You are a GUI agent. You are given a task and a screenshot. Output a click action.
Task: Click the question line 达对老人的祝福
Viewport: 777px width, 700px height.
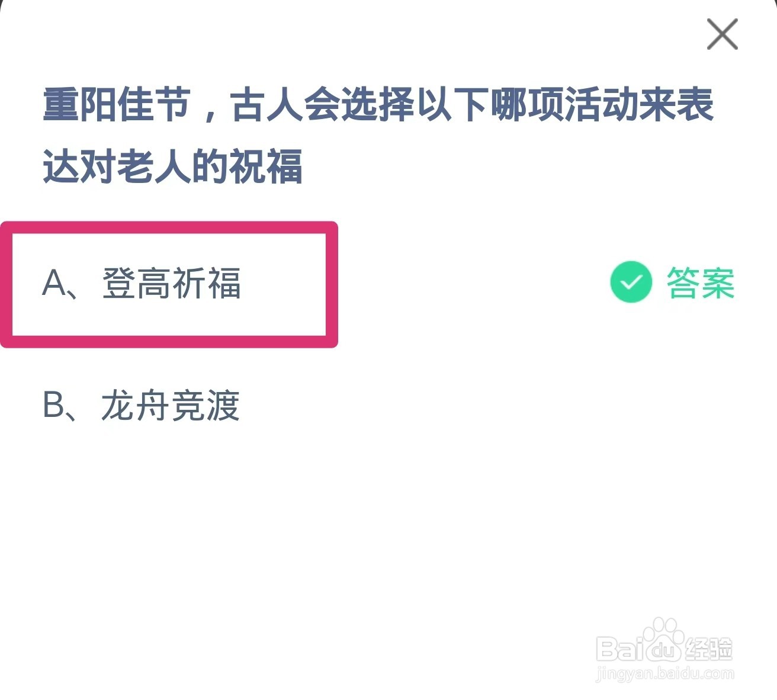coord(173,166)
